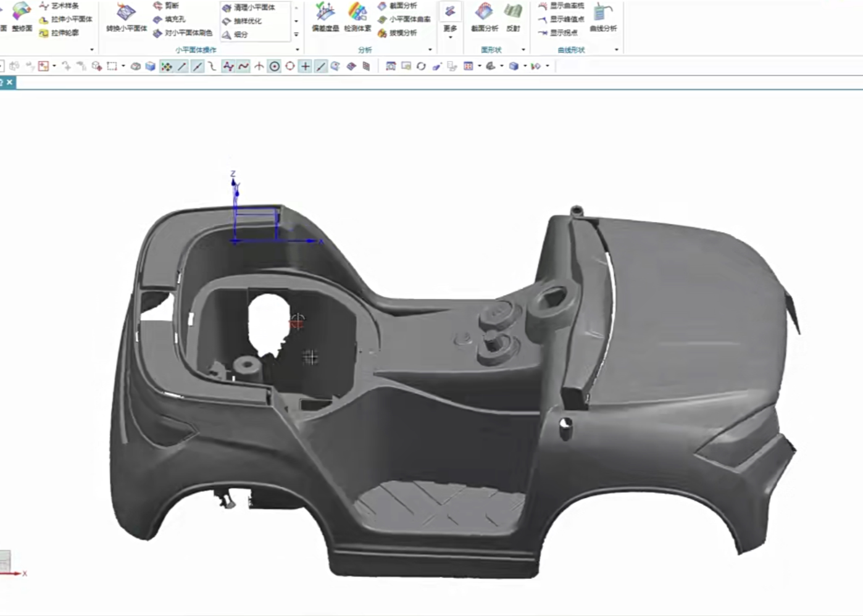Toggle the Enable Snap Point button
Viewport: 863px width, 616px height.
coord(166,66)
